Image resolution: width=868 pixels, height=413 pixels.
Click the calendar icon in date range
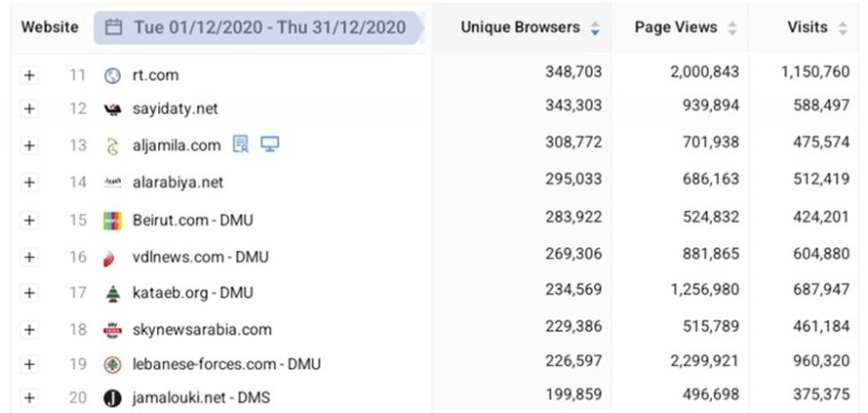click(113, 27)
